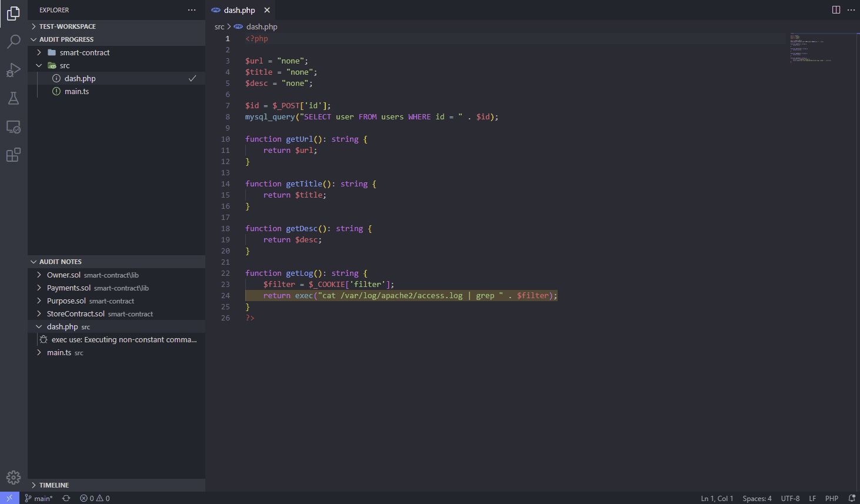Open the Extensions view

[x=14, y=155]
